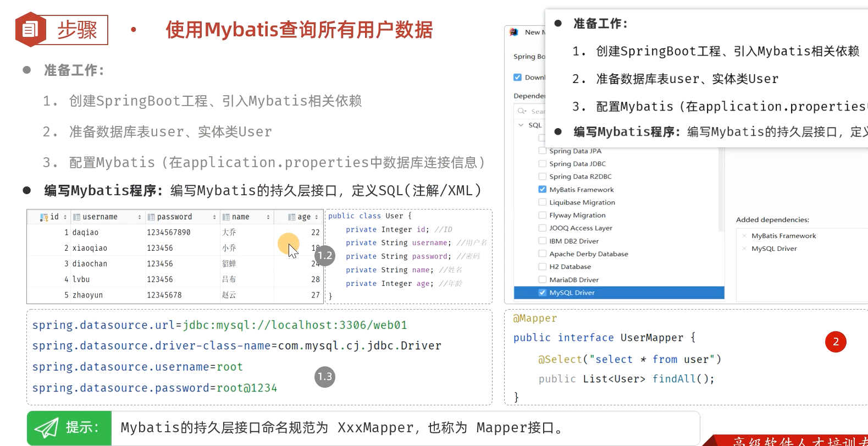Click the spring.datasource.username=root line
Image resolution: width=868 pixels, height=446 pixels.
137,367
